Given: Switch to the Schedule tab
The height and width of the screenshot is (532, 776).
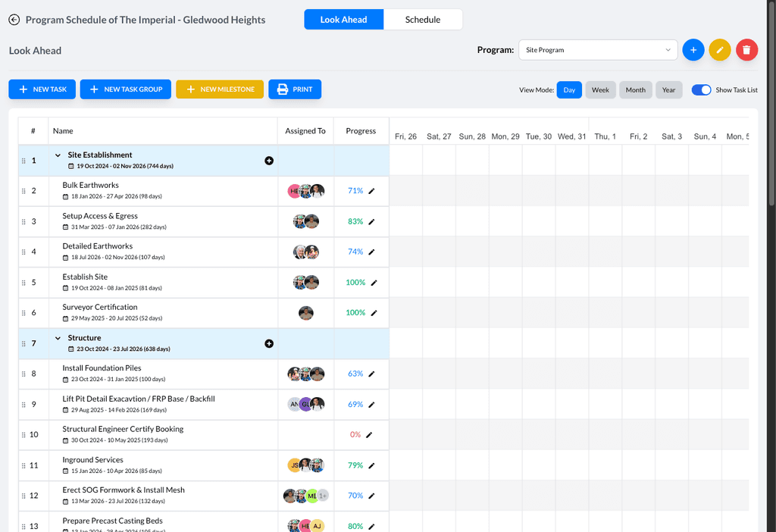Looking at the screenshot, I should [x=423, y=20].
